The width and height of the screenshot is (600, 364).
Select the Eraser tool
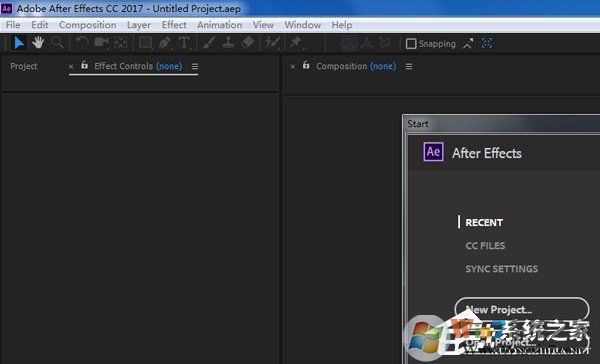tap(248, 42)
